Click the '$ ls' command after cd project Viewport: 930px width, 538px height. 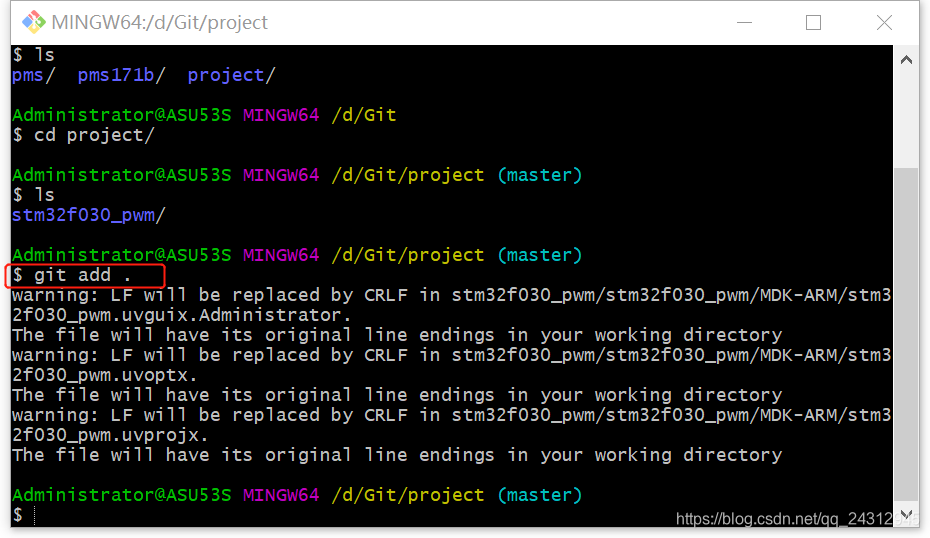click(34, 195)
